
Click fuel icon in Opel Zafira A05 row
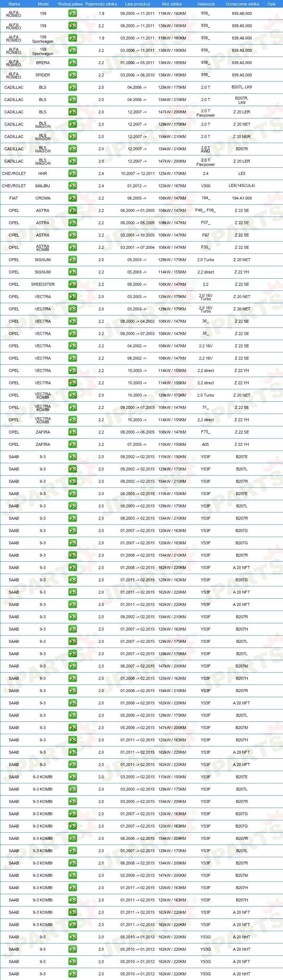pos(72,444)
